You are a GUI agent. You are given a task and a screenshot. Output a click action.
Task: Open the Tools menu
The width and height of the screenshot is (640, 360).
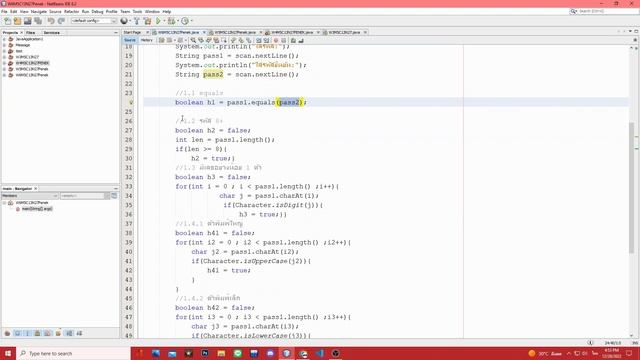click(x=137, y=12)
